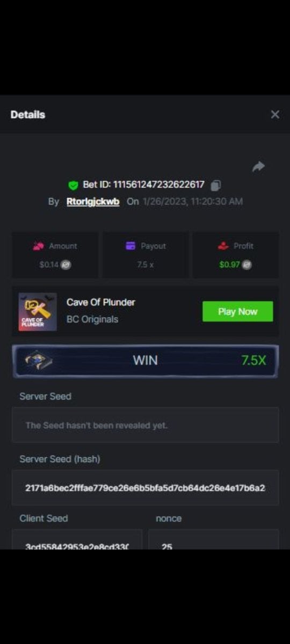290x644 pixels.
Task: Click the coin icon beside $0.97
Action: [247, 265]
